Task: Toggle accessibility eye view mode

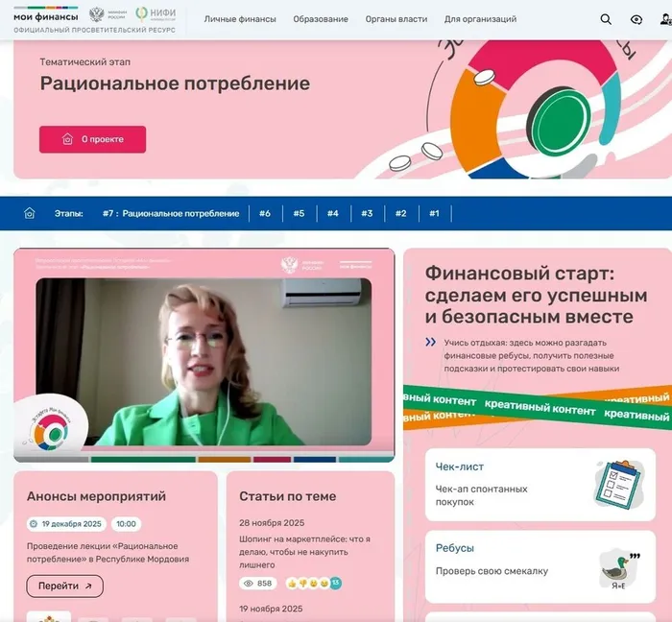Action: pos(636,19)
